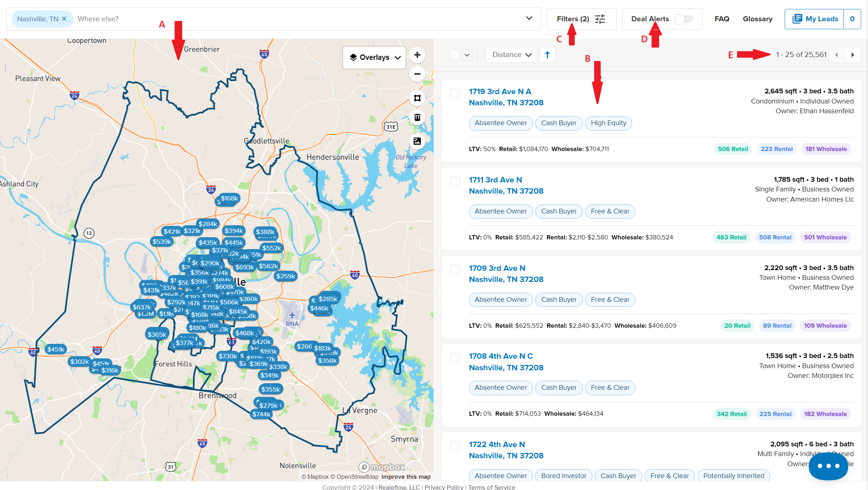
Task: Enable the Deal Alerts switch
Action: tap(683, 19)
